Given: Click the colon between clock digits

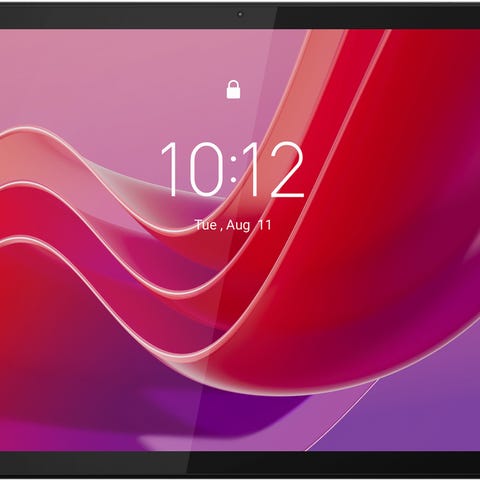Looking at the screenshot, I should (x=234, y=169).
